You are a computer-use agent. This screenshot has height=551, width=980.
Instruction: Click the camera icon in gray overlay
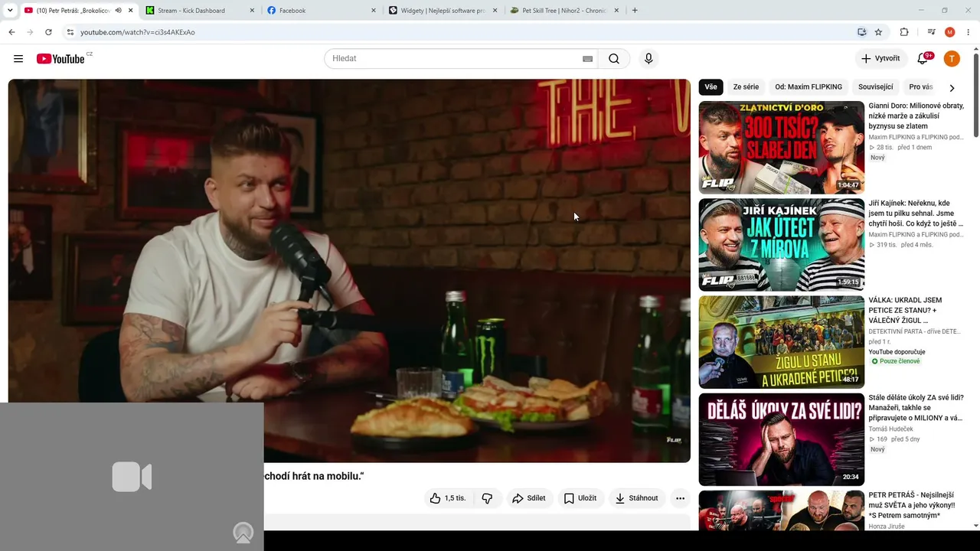(132, 477)
